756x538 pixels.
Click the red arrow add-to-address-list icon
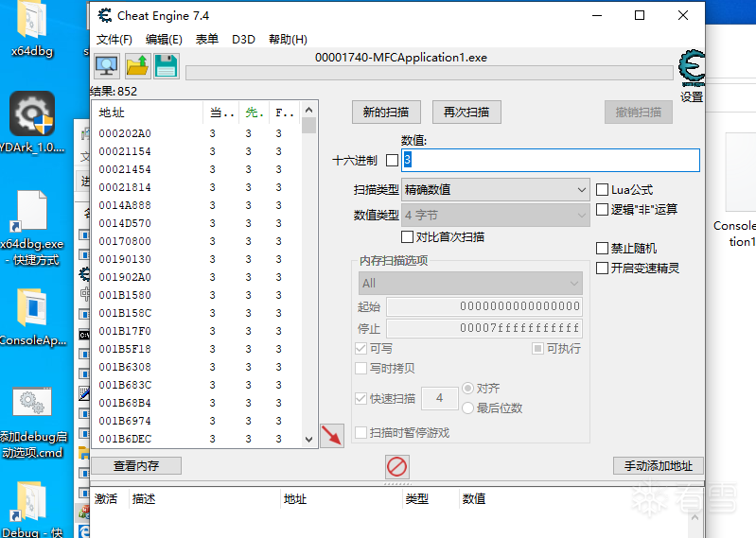point(332,436)
